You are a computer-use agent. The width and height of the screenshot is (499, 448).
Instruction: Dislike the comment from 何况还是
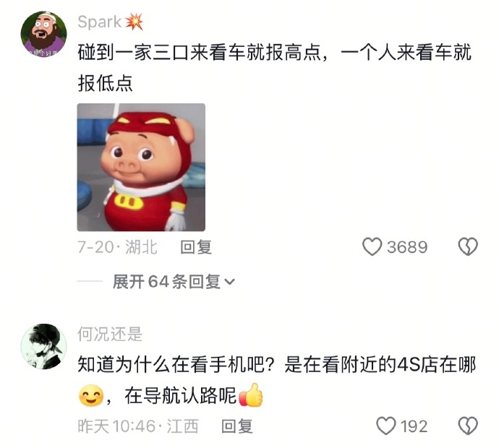[467, 426]
